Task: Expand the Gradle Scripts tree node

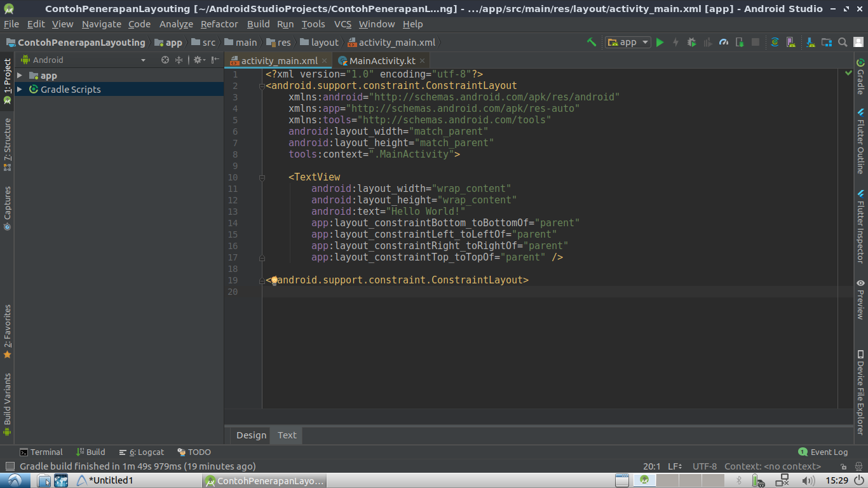Action: (20, 90)
